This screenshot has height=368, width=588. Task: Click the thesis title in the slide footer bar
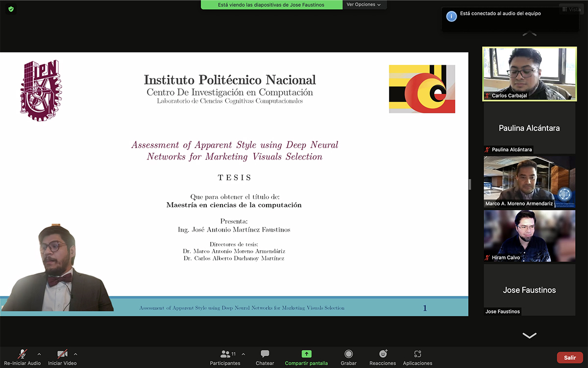[242, 308]
